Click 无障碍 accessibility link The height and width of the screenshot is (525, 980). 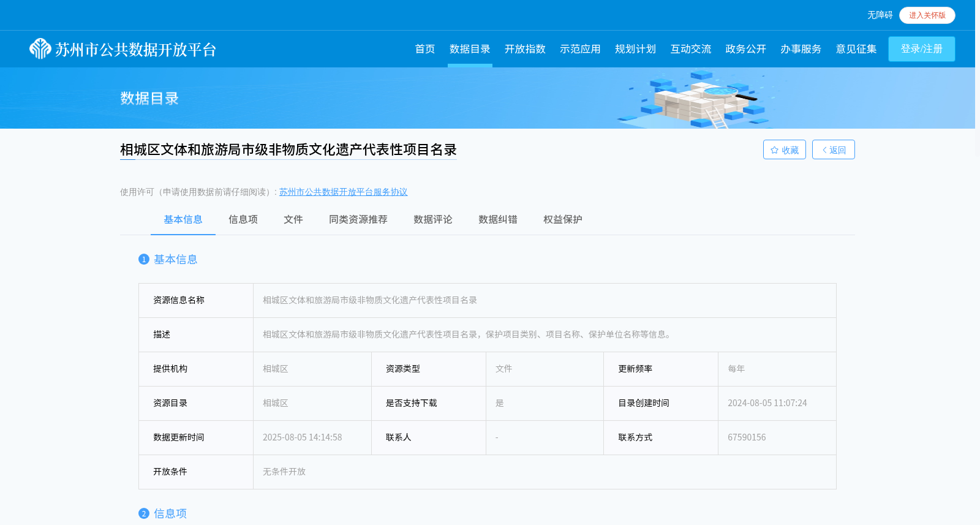[x=880, y=15]
